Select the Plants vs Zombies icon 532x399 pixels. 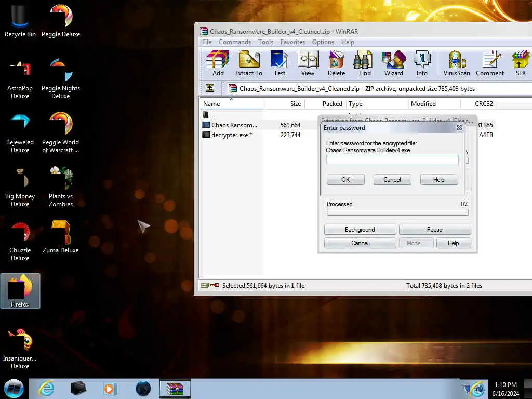(x=61, y=187)
